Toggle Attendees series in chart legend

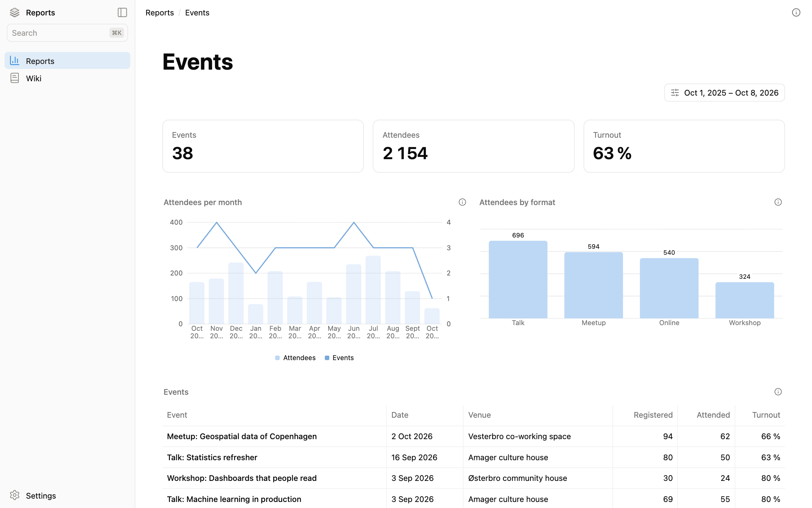(295, 358)
